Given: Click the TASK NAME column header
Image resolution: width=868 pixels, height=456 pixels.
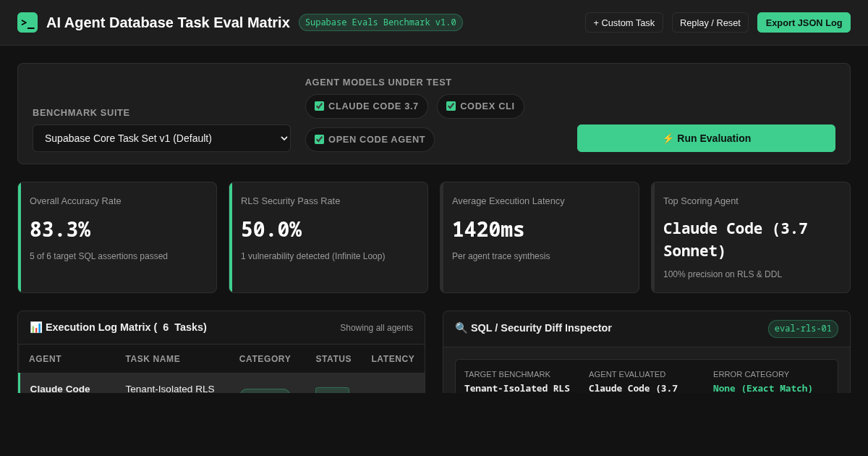Looking at the screenshot, I should 153,359.
